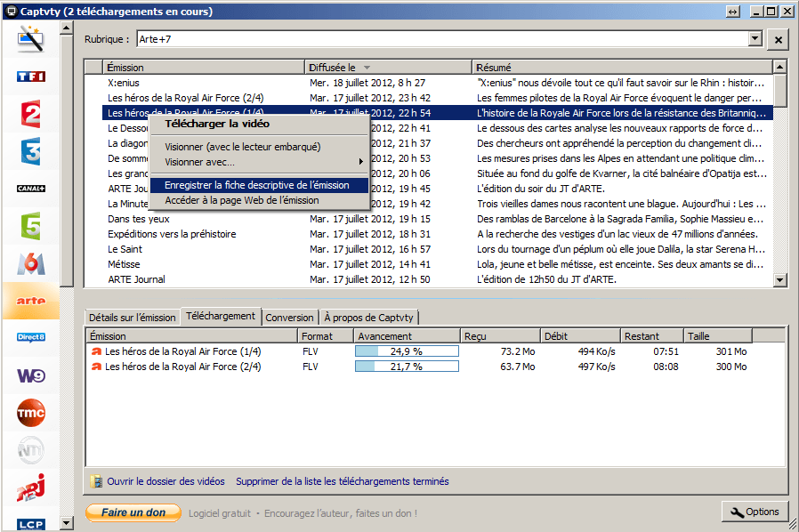799x532 pixels.
Task: Select the M6 channel logo
Action: pos(30,263)
